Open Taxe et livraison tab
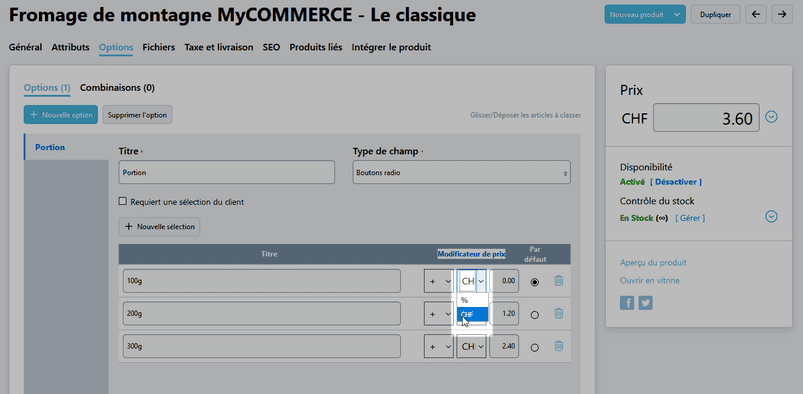 tap(219, 47)
